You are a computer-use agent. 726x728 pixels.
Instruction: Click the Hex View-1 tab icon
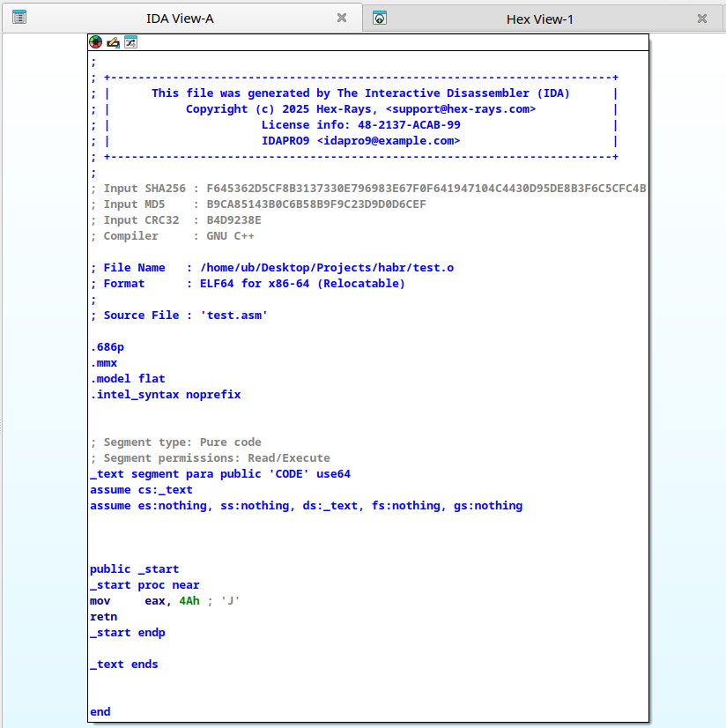point(379,18)
